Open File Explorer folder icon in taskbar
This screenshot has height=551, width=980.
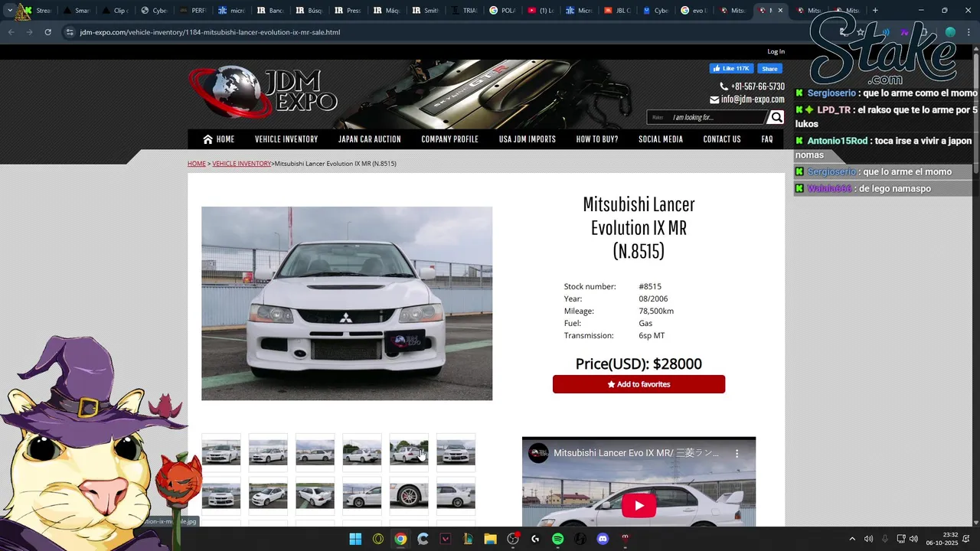[490, 539]
